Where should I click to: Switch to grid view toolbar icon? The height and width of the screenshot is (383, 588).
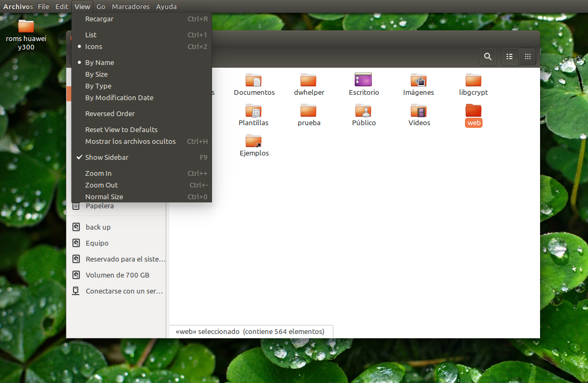[x=527, y=56]
